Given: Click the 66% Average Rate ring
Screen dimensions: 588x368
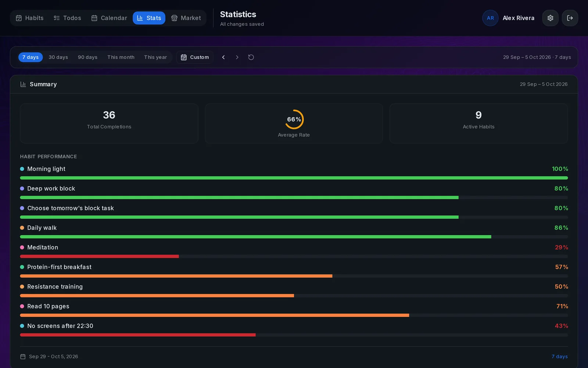Looking at the screenshot, I should (x=294, y=119).
